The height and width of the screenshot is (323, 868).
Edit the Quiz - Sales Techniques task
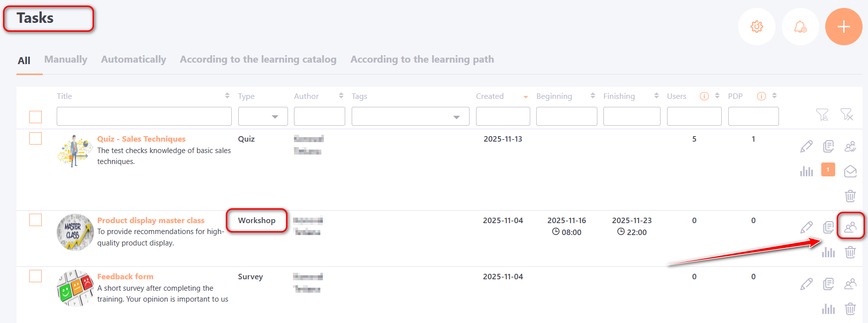806,147
